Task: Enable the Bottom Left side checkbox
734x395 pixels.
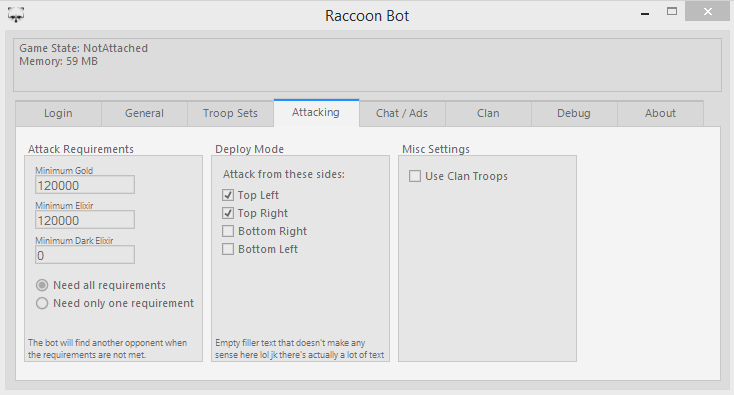Action: 228,249
